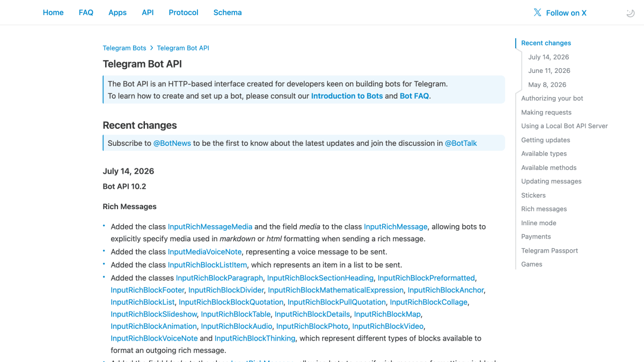Toggle dark mode moon icon

[631, 13]
